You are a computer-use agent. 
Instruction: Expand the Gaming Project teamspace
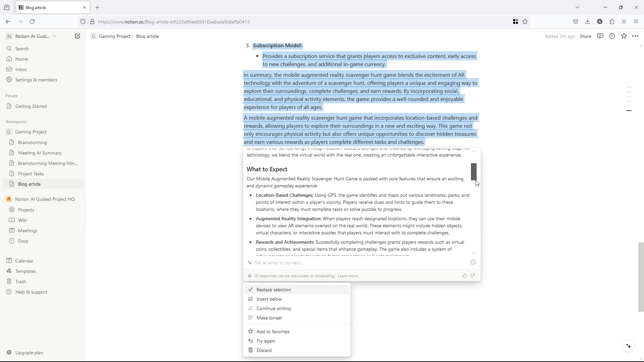31,132
